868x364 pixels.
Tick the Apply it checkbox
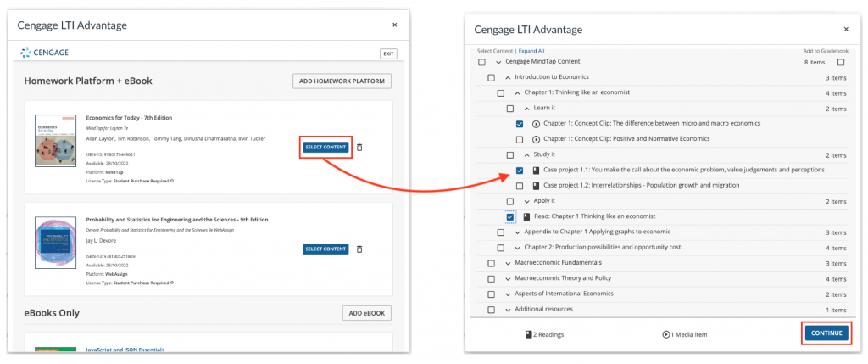tap(509, 202)
